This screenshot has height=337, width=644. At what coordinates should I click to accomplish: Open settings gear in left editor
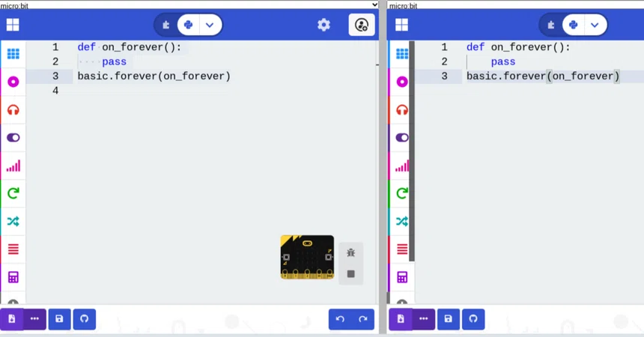click(x=323, y=25)
